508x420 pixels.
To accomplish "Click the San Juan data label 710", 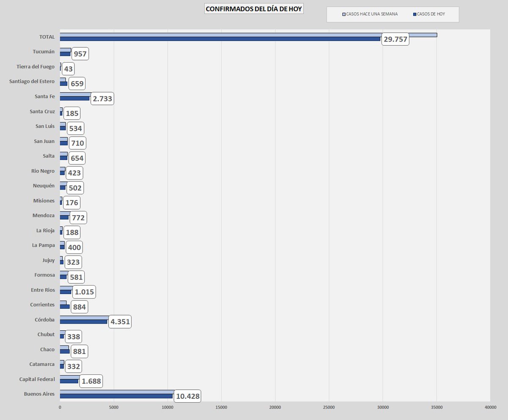I will 77,143.
